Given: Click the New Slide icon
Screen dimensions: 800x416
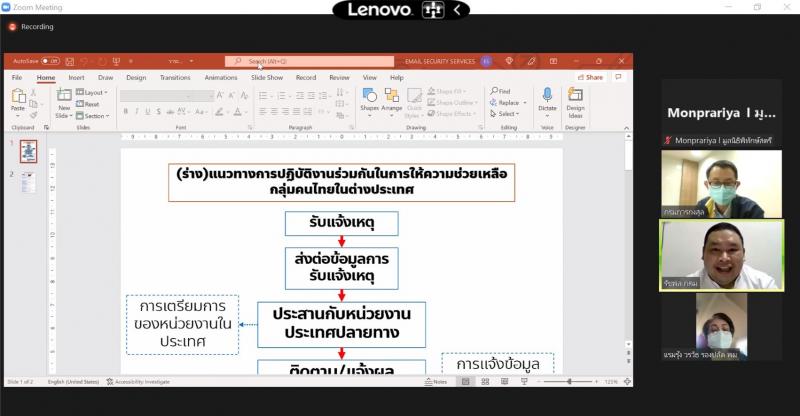Looking at the screenshot, I should (x=64, y=95).
